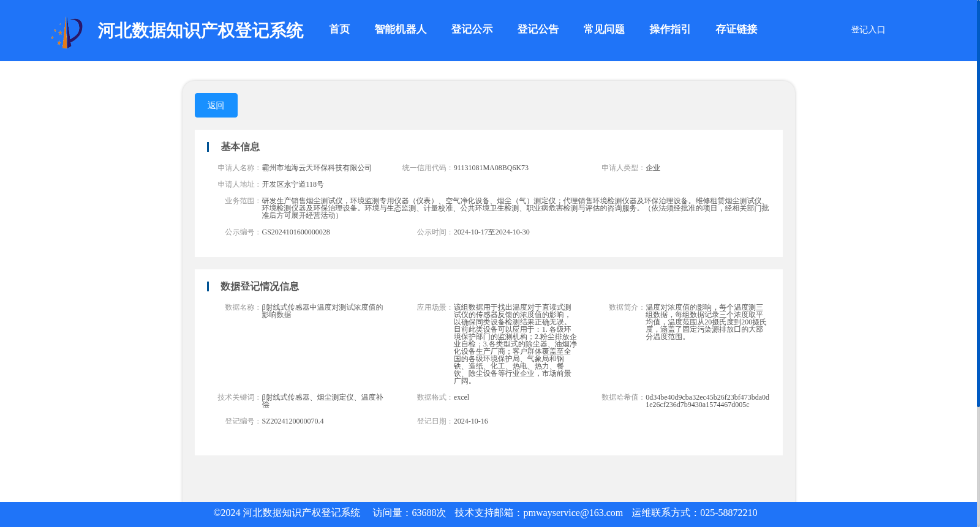Go to 登记公示 page
980x527 pixels.
click(472, 29)
